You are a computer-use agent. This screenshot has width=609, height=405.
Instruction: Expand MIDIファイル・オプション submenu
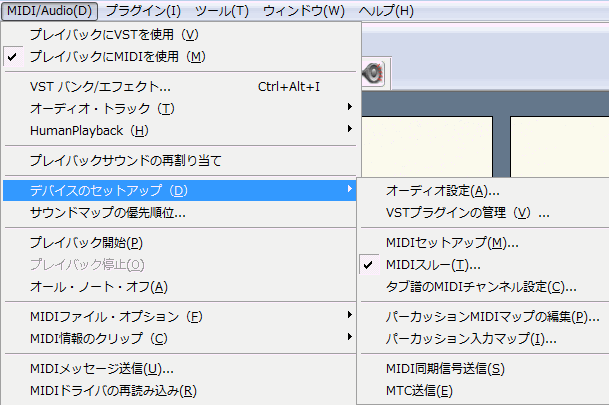[179, 316]
